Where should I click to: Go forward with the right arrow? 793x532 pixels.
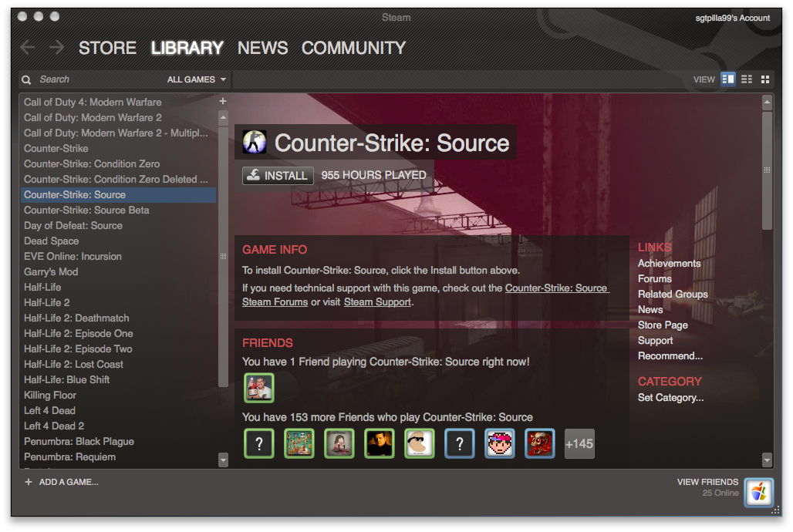click(x=57, y=48)
